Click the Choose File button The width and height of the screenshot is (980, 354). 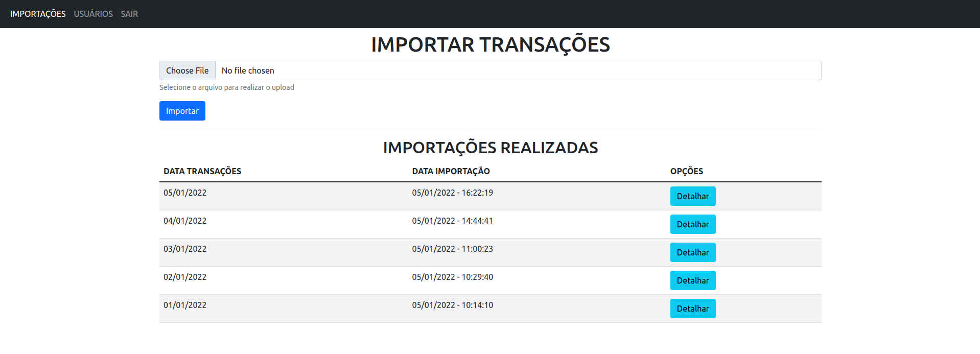[x=188, y=70]
